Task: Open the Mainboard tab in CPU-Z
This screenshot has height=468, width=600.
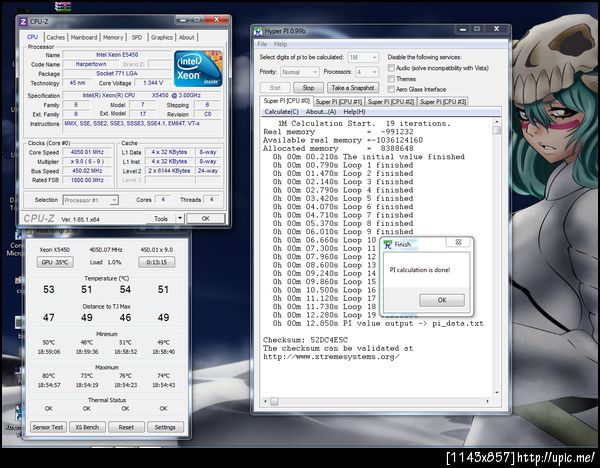Action: 84,38
